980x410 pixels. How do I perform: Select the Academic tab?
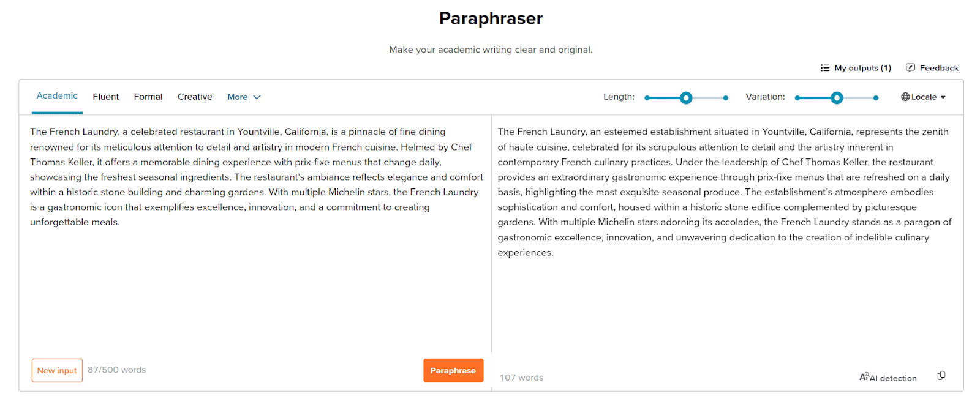click(x=57, y=96)
